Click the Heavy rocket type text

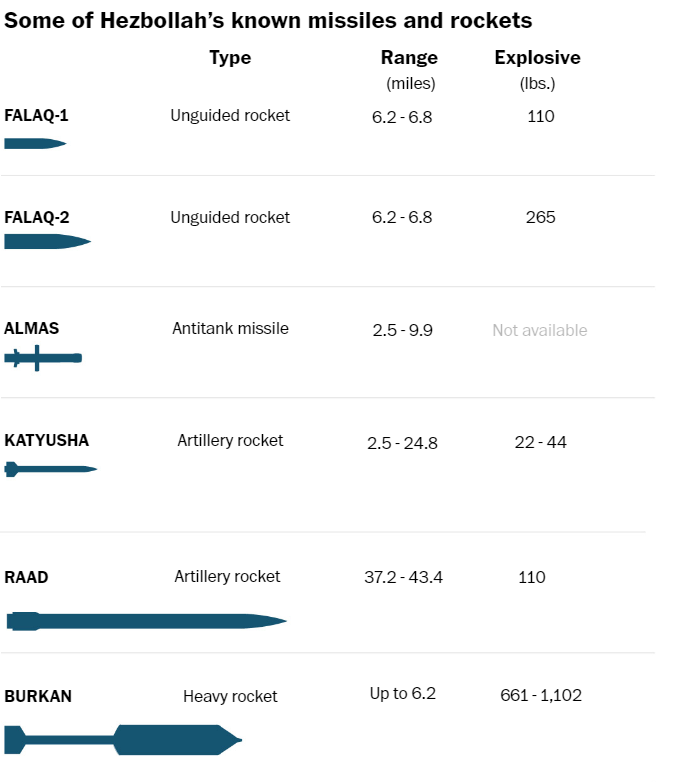[x=230, y=696]
